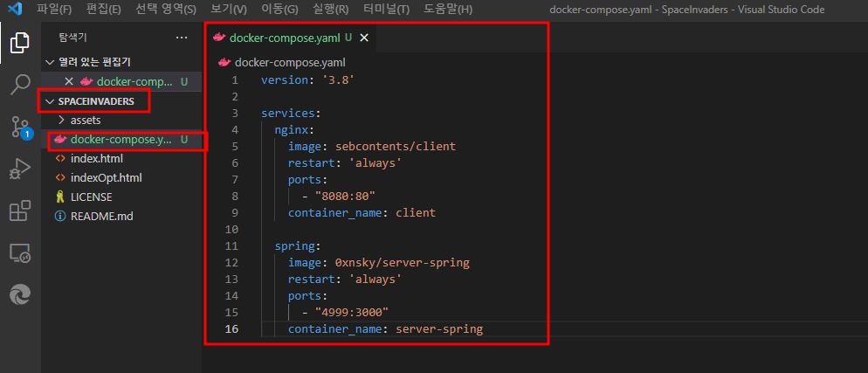Image resolution: width=868 pixels, height=373 pixels.
Task: Click line number 1 in the gutter
Action: point(235,80)
